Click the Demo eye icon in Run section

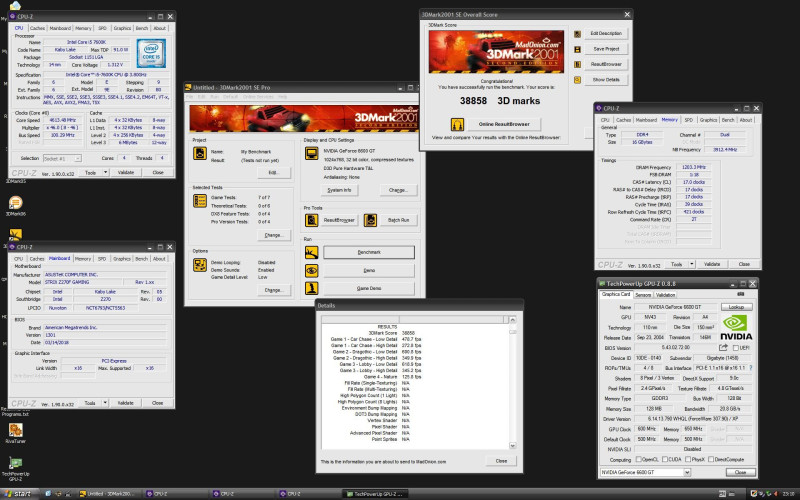click(311, 270)
